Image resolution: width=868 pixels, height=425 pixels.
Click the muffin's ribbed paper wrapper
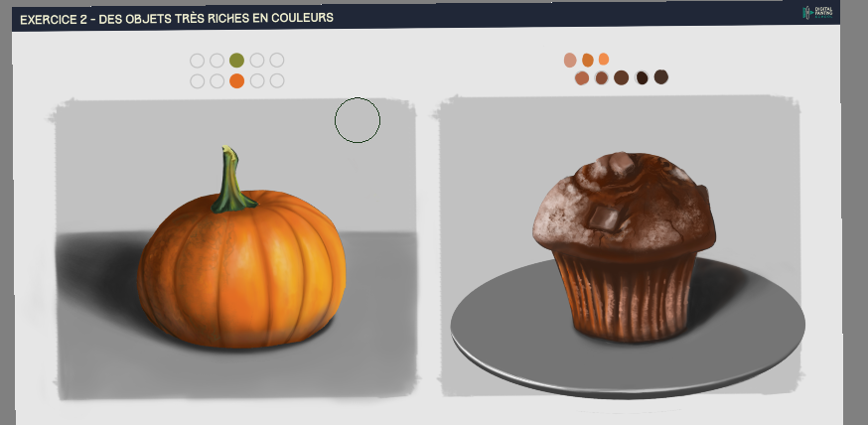pyautogui.click(x=625, y=296)
